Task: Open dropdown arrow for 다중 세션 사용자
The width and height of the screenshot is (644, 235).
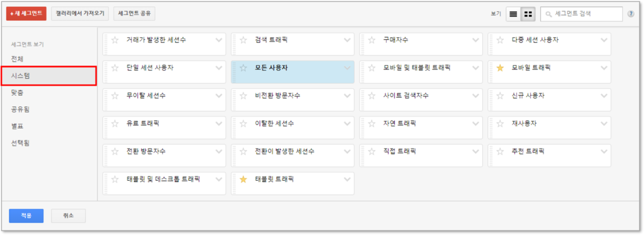Action: coord(604,40)
